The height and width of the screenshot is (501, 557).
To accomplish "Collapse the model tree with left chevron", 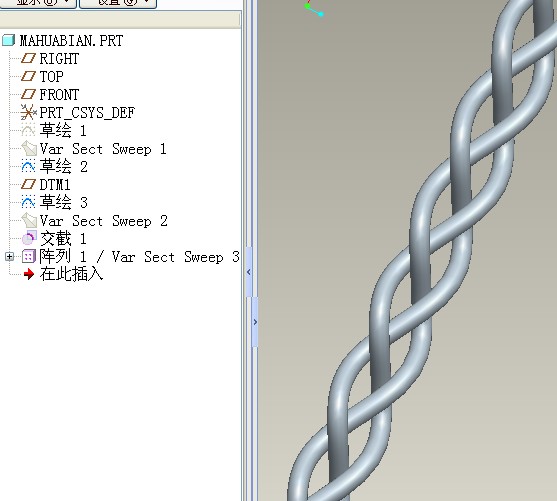I will (x=249, y=272).
